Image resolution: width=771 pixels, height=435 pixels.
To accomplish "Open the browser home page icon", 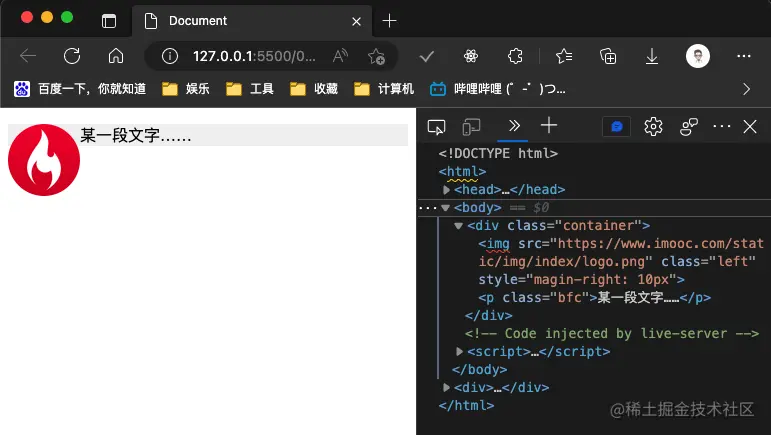I will [x=116, y=56].
